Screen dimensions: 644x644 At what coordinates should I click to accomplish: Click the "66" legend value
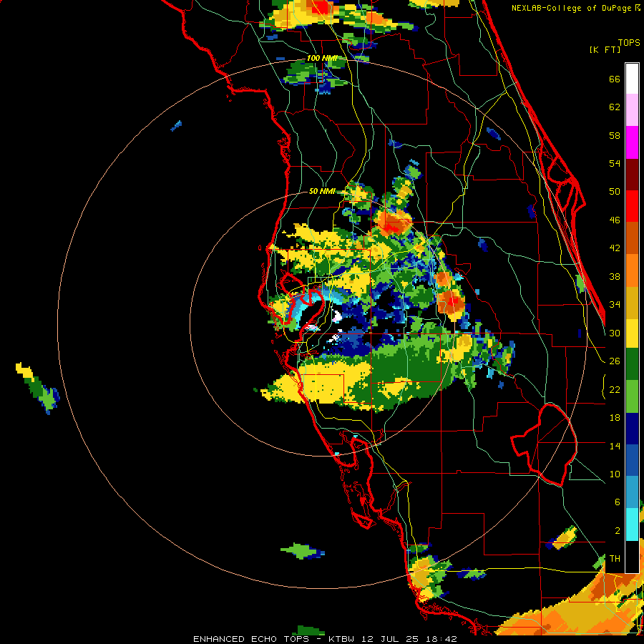coord(615,79)
